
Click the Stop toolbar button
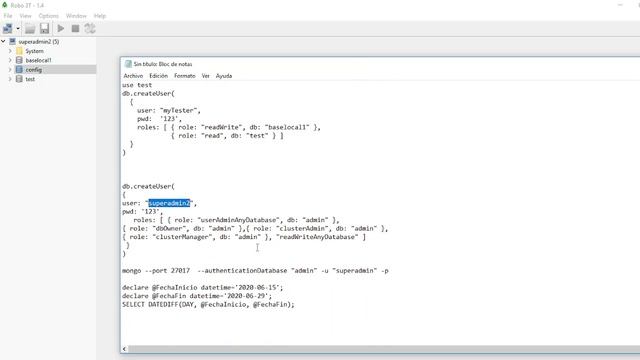pyautogui.click(x=75, y=29)
